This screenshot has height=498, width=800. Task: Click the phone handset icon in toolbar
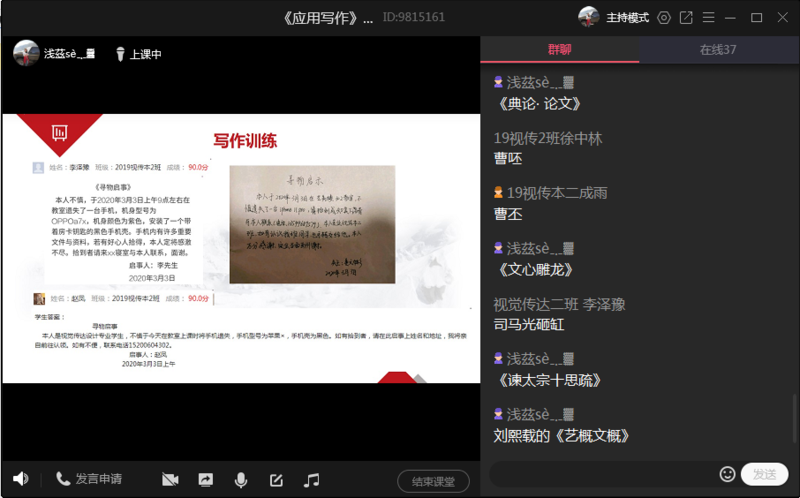63,479
